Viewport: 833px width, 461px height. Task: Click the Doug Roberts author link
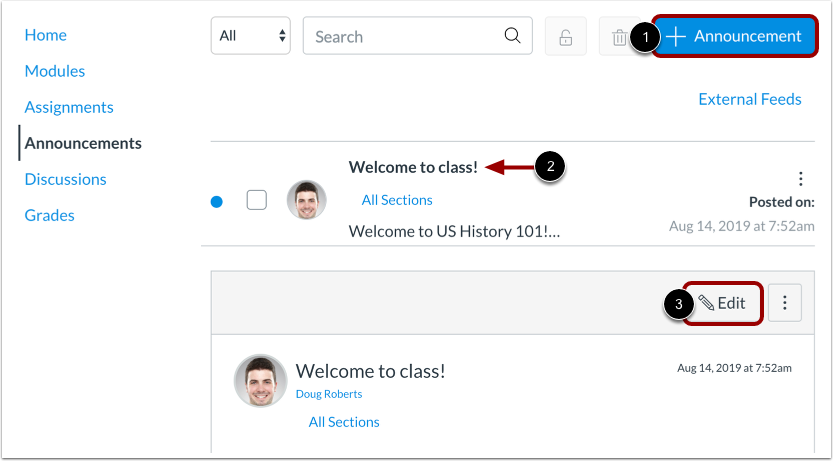[329, 394]
